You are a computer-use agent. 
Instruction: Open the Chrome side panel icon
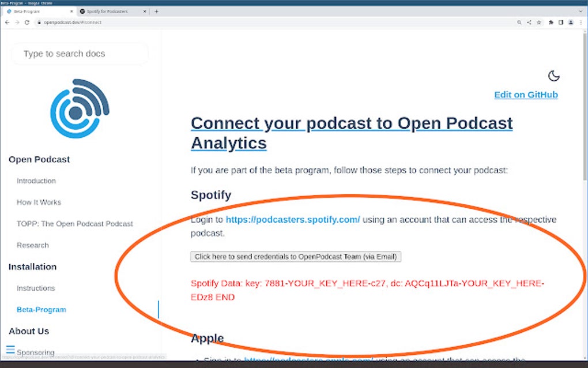coord(561,22)
